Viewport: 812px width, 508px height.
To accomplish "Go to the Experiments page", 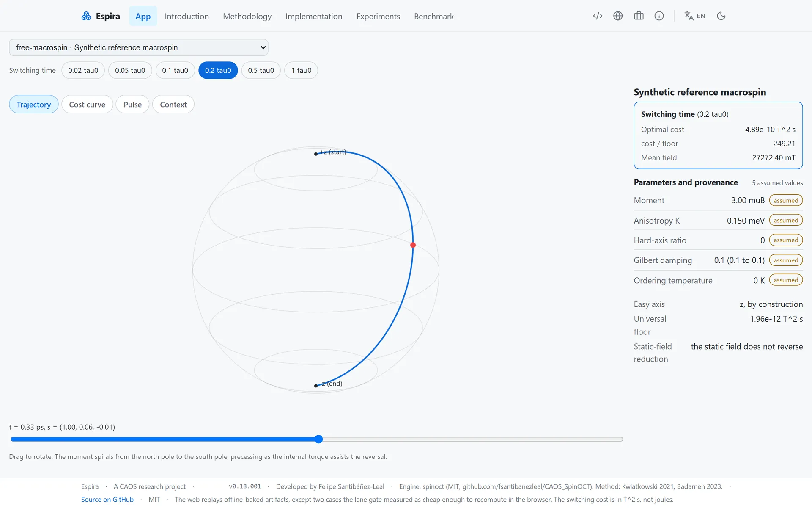I will click(x=378, y=16).
